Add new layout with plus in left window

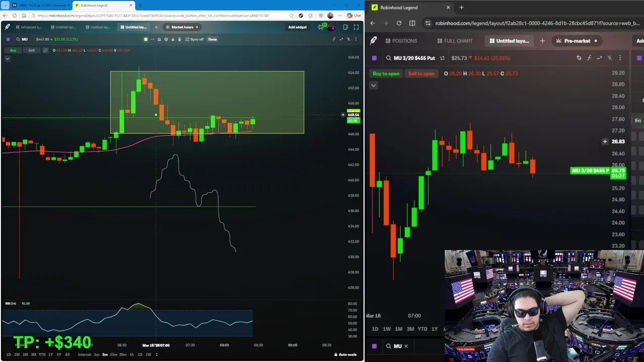[x=156, y=27]
